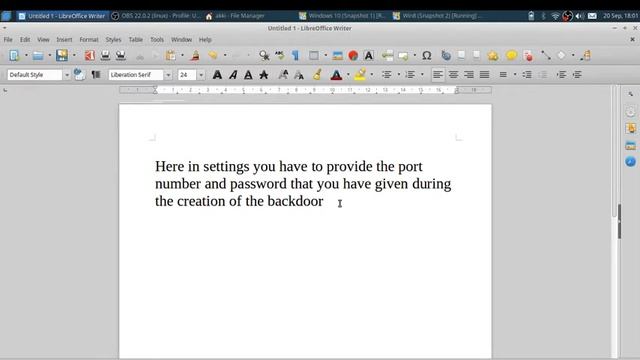Select the Insert Line tool
The height and width of the screenshot is (360, 640).
546,56
